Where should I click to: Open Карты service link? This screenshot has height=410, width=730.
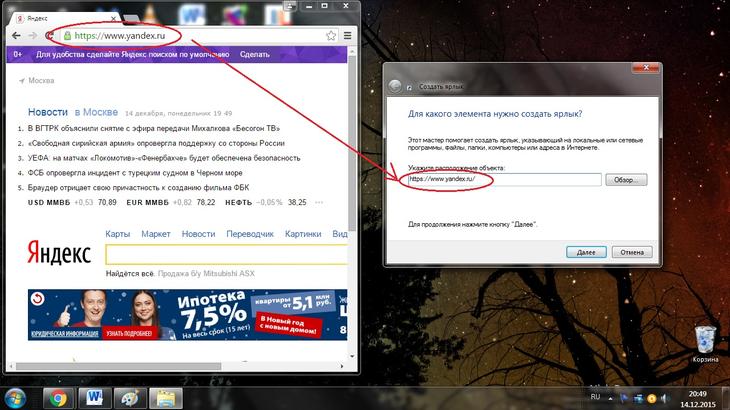pos(118,234)
